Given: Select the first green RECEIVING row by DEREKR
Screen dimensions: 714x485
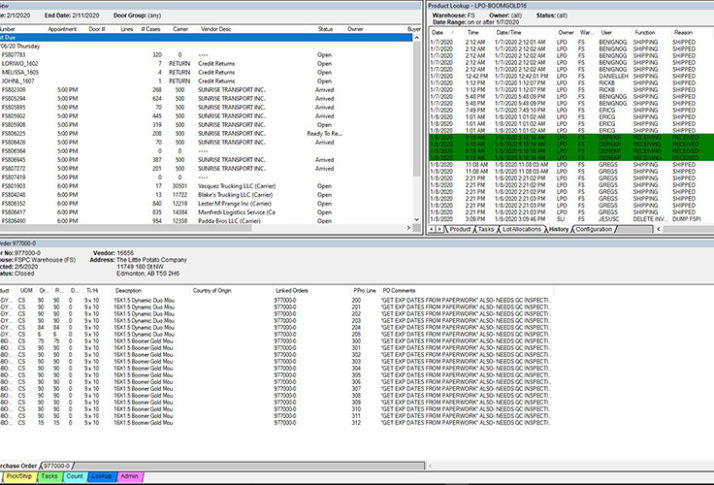Looking at the screenshot, I should [x=571, y=138].
